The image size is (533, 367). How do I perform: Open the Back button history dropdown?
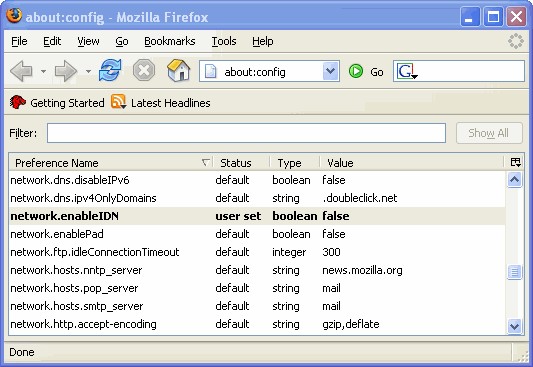[x=43, y=71]
